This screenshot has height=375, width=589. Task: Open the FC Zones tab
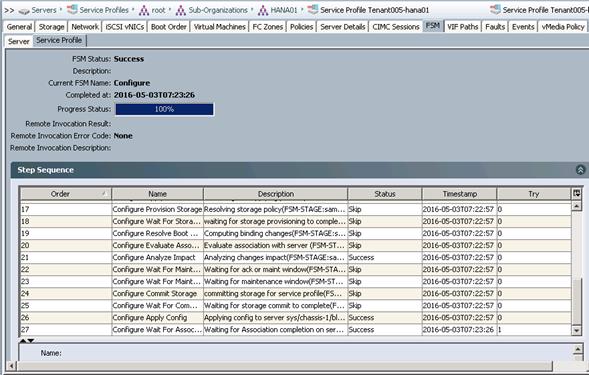[268, 27]
